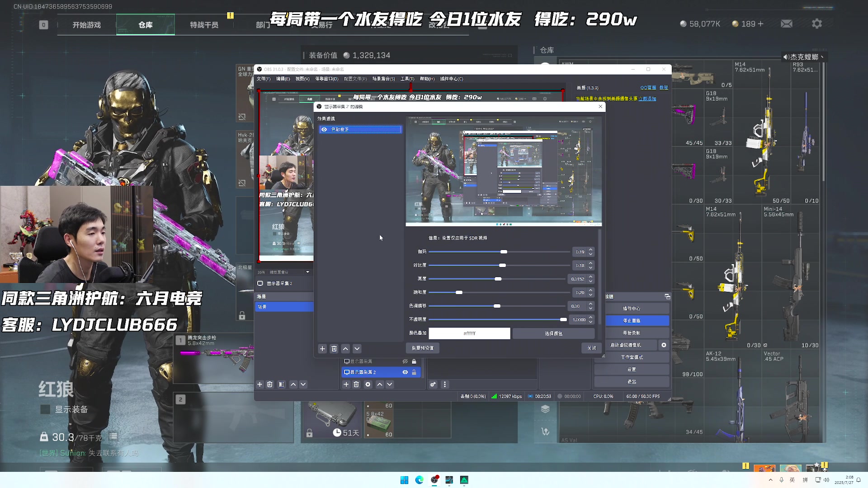Increase the 亮度 value with up arrow

pos(590,277)
